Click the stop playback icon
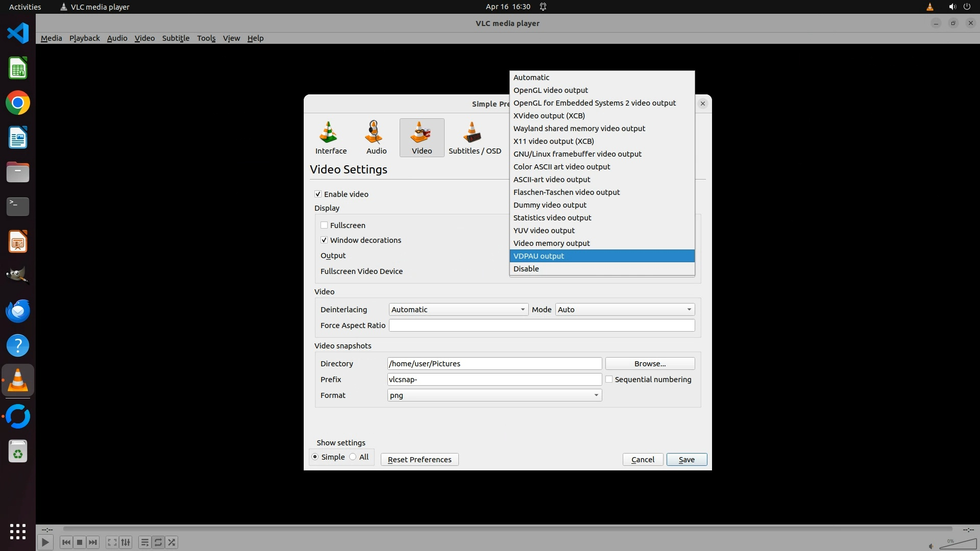980x551 pixels. (x=80, y=542)
